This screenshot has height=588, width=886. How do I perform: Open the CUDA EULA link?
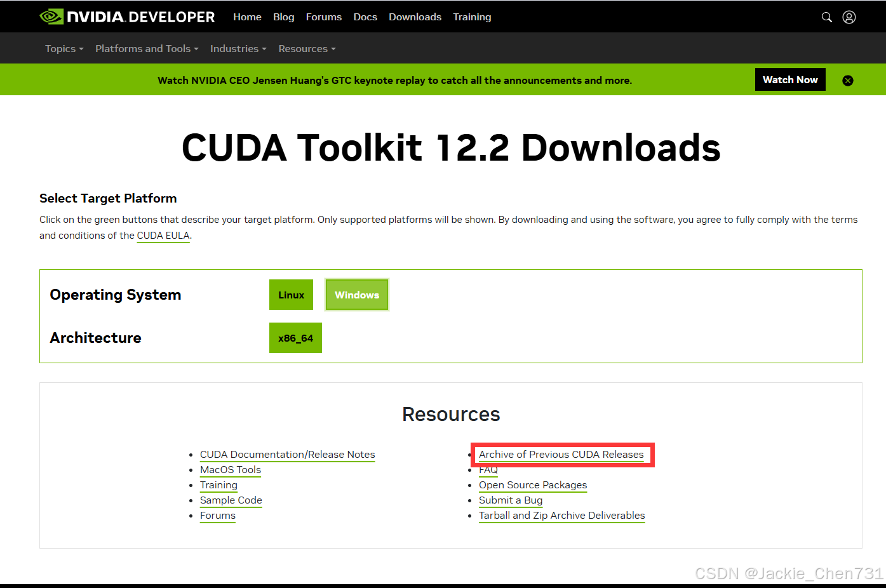163,235
